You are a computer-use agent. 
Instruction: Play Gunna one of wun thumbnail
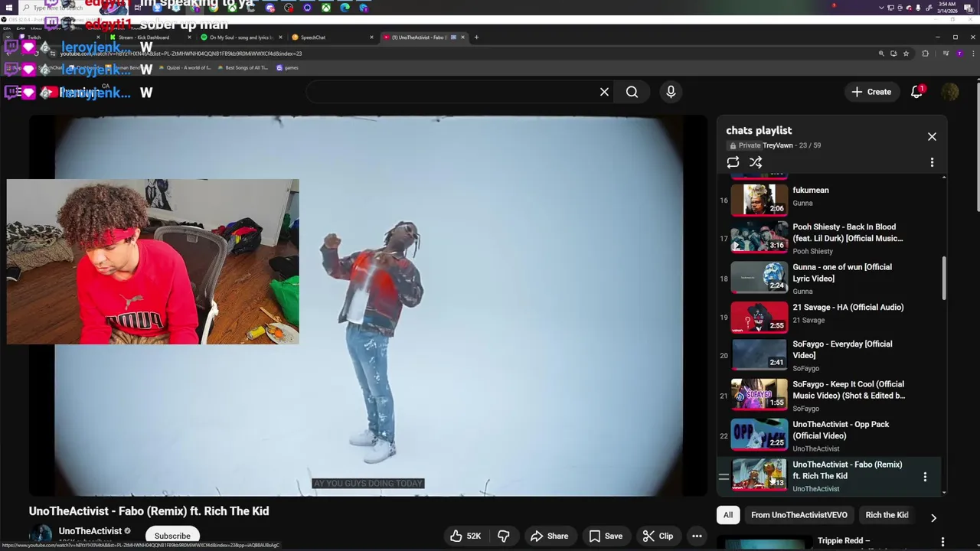(759, 277)
